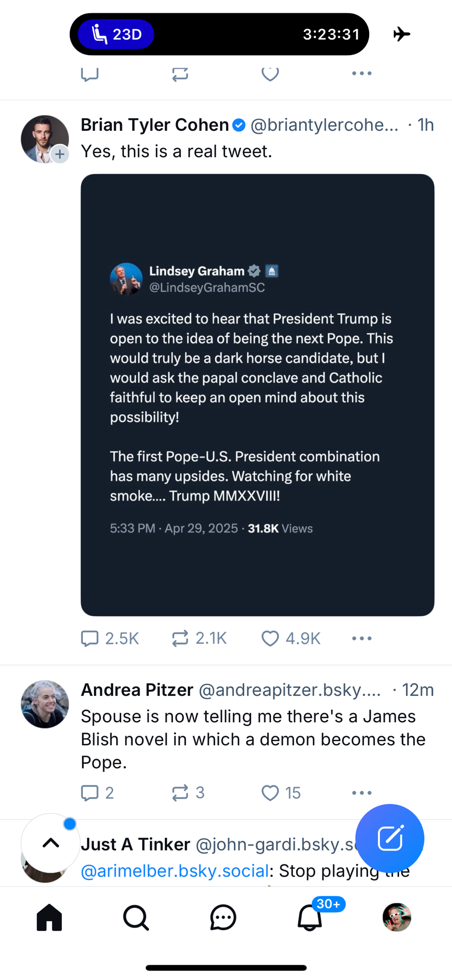Tap the scroll-to-top arrow button

(50, 843)
